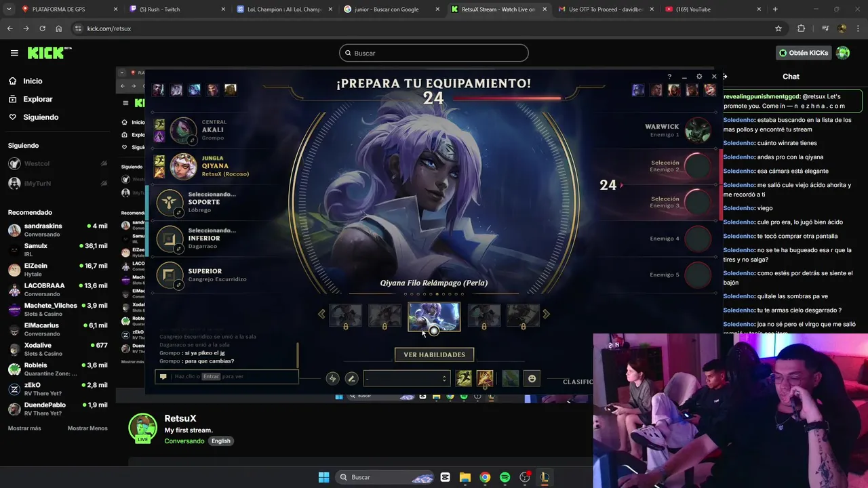Click the Kick Buscar search box

[434, 53]
